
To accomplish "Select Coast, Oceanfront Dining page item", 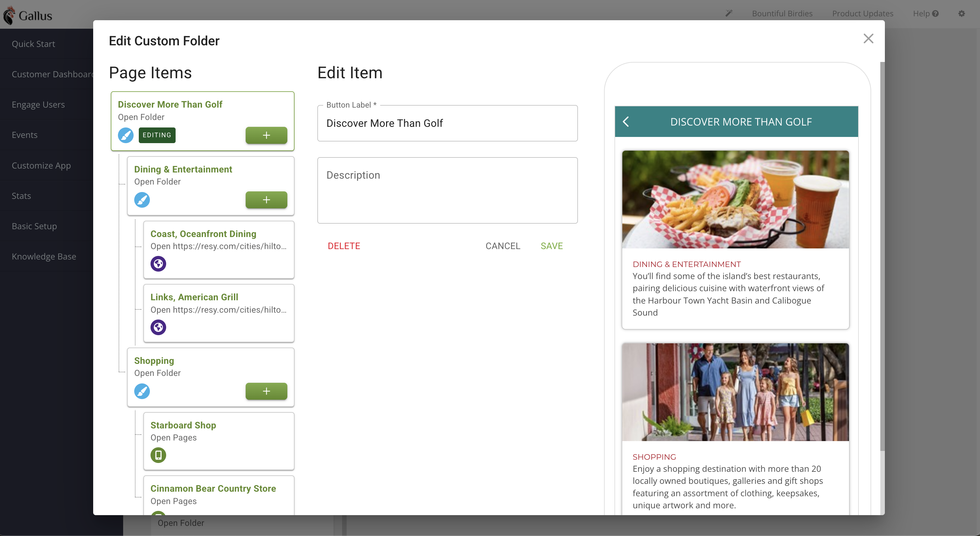I will (219, 250).
